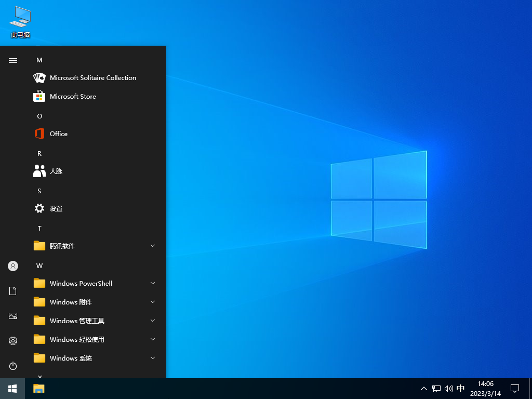Launch Microsoft Store from app list

pos(73,97)
